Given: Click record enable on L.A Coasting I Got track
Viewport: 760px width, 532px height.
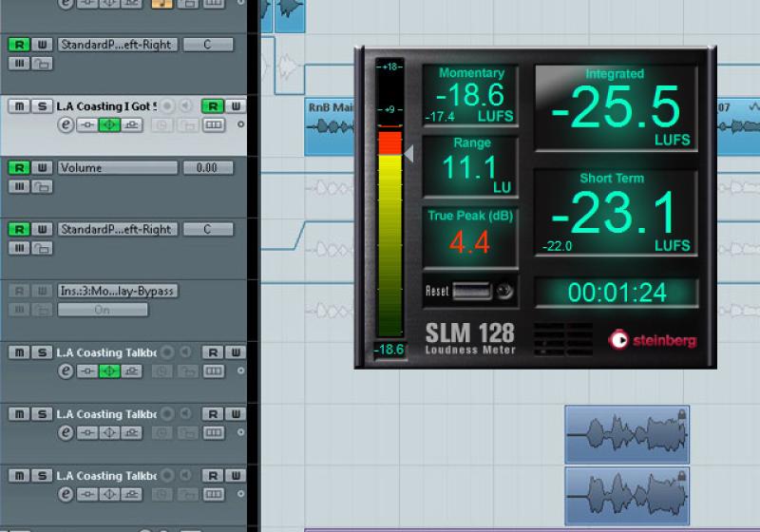Looking at the screenshot, I should pos(168,106).
